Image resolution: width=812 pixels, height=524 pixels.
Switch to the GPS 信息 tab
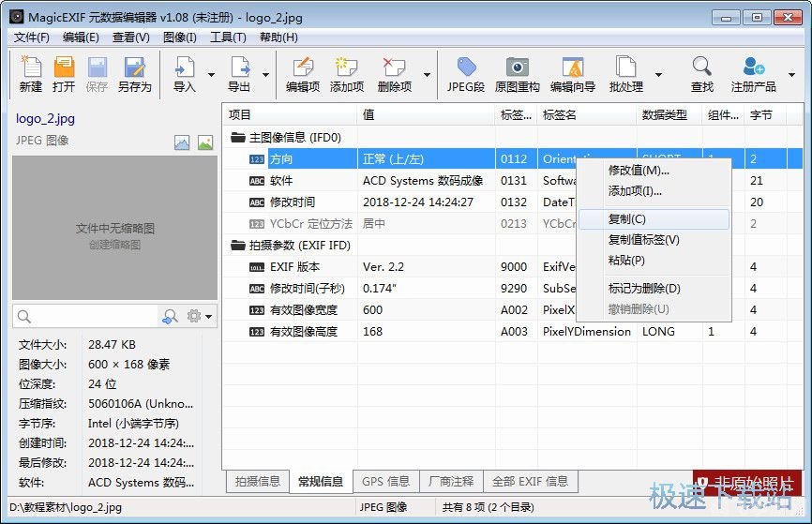click(385, 482)
